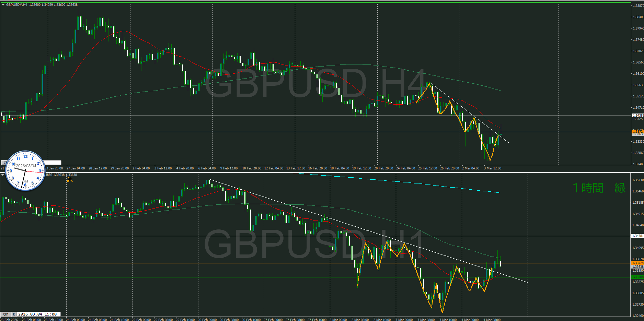Screen dimensions: 644x321
Task: Click the orange pencil drawing icon
Action: point(70,179)
